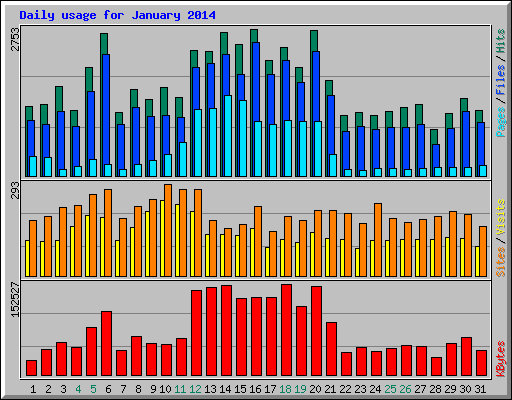Select the cyan Pages bar for day 14

pos(228,136)
